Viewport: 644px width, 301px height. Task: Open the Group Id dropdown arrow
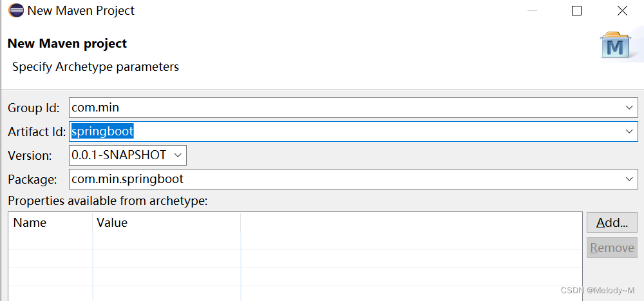tap(629, 108)
